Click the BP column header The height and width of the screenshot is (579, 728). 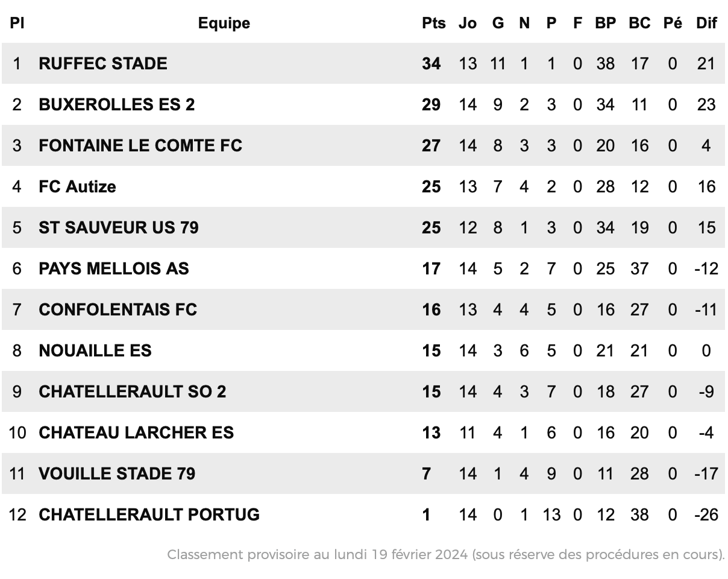[606, 23]
